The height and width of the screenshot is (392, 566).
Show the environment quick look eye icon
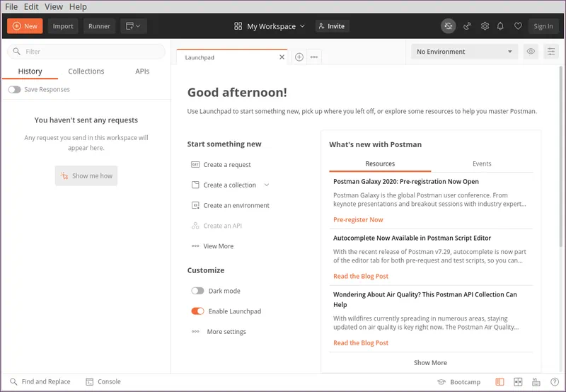(x=531, y=52)
